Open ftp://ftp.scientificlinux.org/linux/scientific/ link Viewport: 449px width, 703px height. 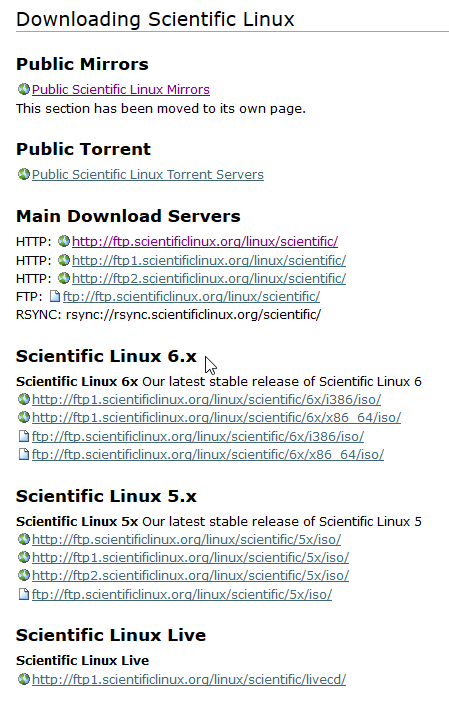point(192,296)
